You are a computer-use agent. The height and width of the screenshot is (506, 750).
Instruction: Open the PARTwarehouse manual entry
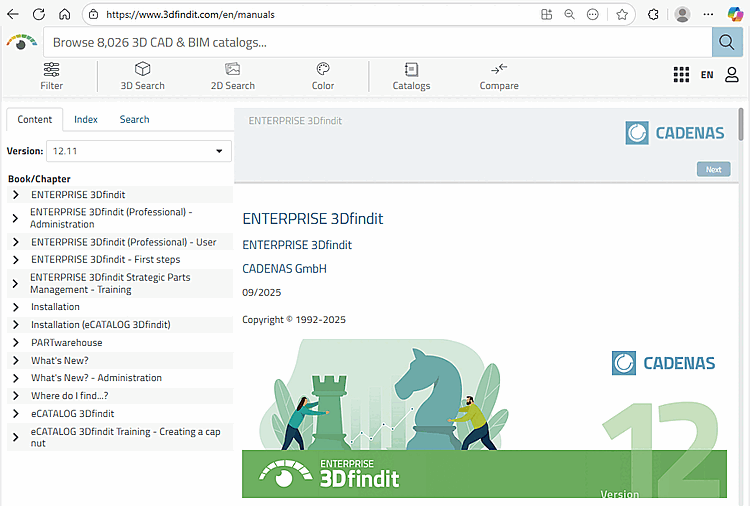pos(66,342)
